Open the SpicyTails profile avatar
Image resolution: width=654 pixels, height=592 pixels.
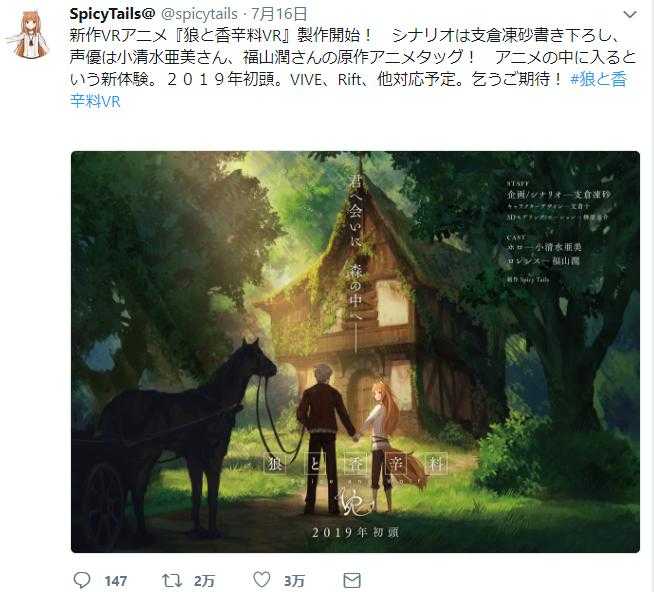pyautogui.click(x=28, y=34)
